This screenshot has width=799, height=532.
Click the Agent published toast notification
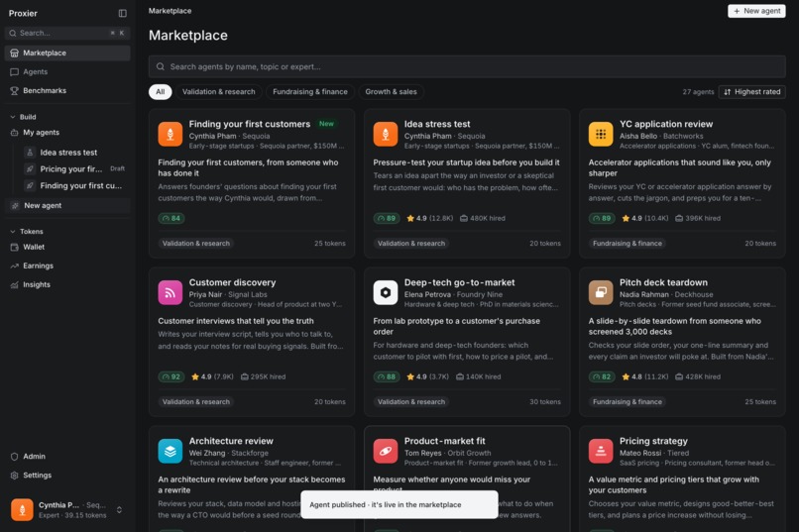click(x=399, y=504)
